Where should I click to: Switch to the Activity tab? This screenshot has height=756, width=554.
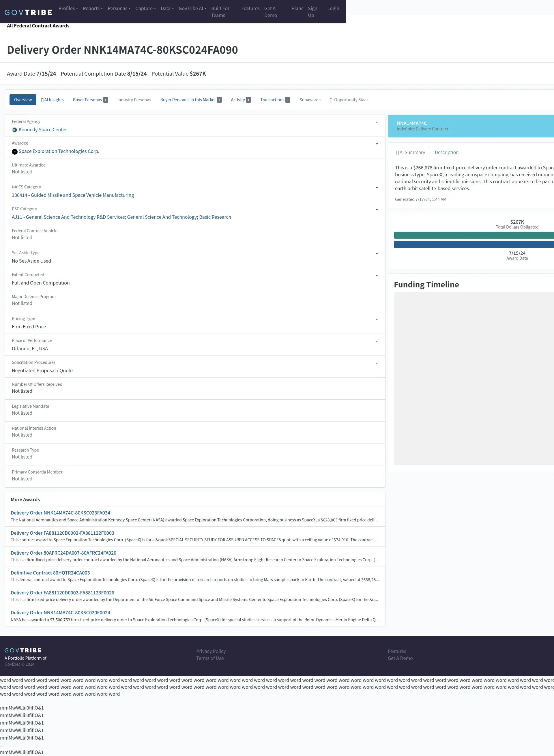click(241, 100)
